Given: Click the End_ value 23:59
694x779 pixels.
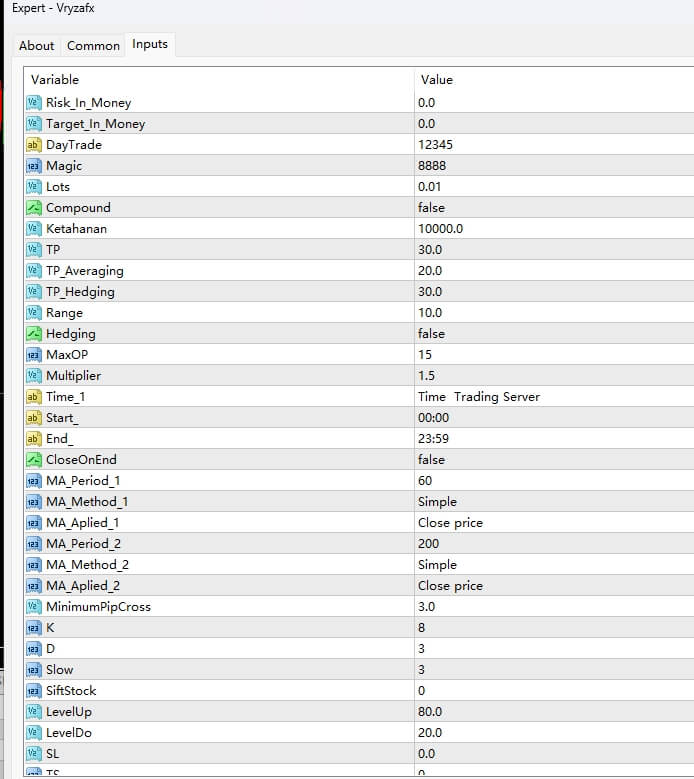Looking at the screenshot, I should click(433, 439).
